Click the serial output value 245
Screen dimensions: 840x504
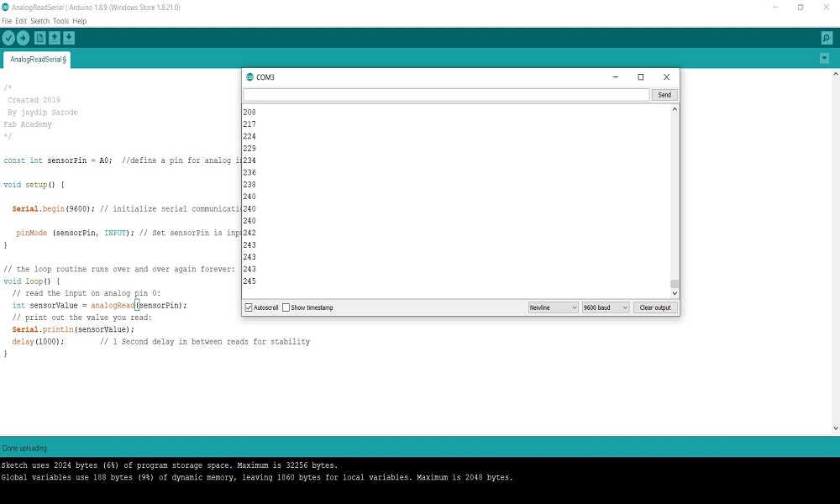[x=249, y=281]
